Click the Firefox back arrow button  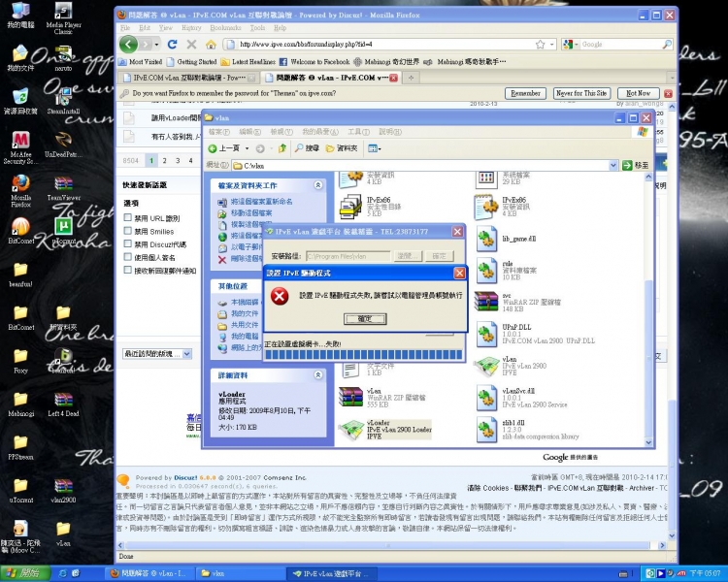point(129,45)
